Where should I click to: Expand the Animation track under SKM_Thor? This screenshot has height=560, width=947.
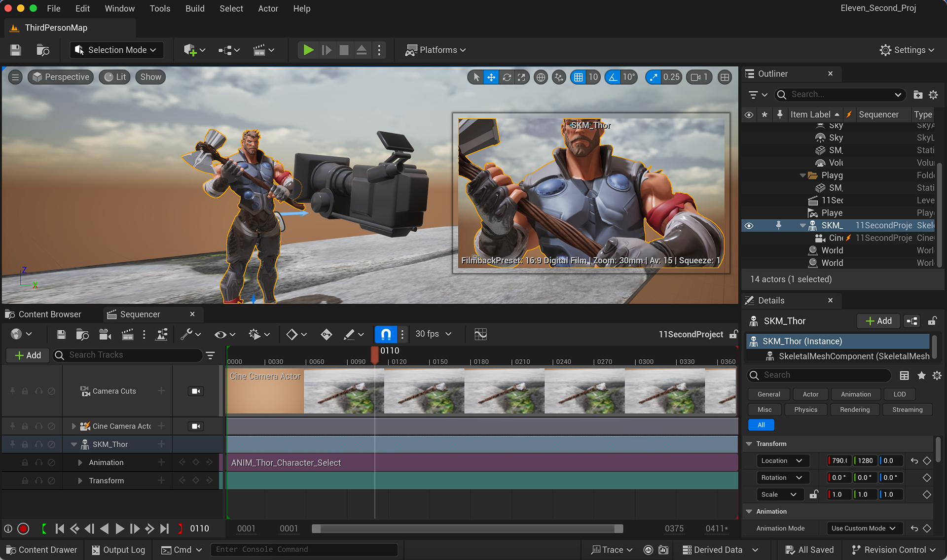pos(80,462)
